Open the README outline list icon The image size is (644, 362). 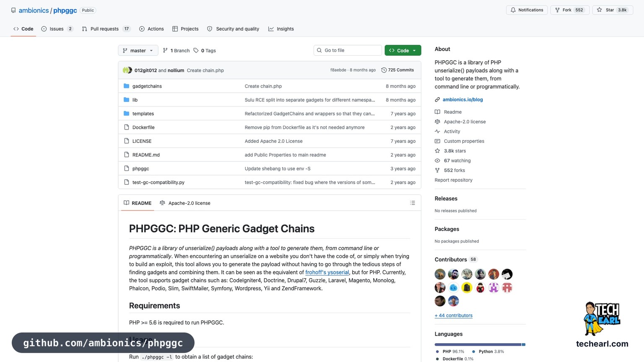[413, 203]
